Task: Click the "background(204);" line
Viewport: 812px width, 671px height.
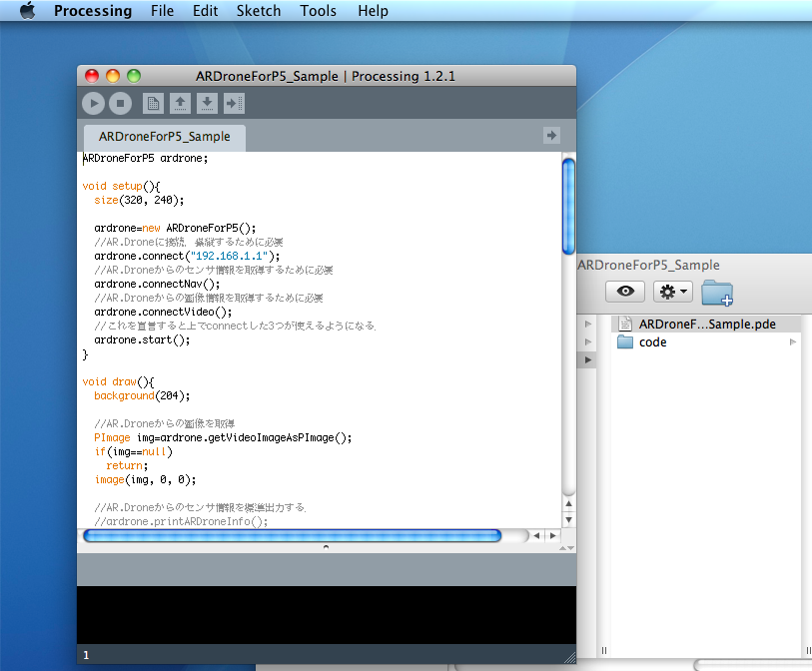Action: click(142, 396)
